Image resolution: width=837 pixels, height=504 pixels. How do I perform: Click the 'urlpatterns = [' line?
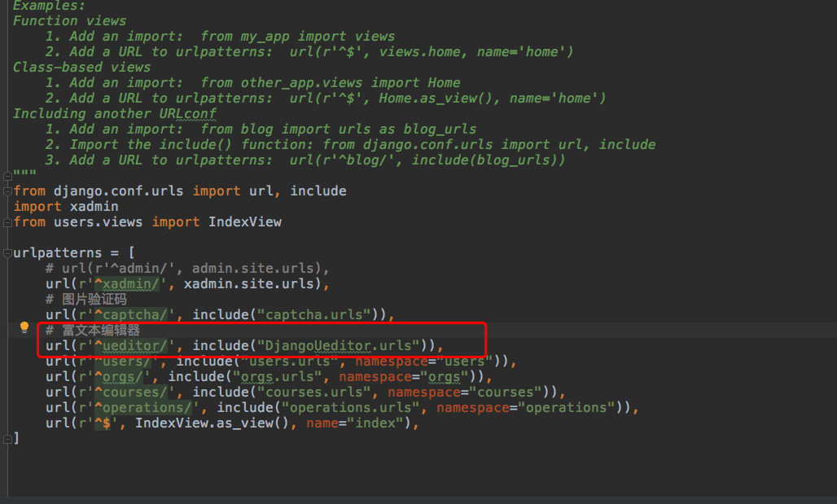[73, 253]
